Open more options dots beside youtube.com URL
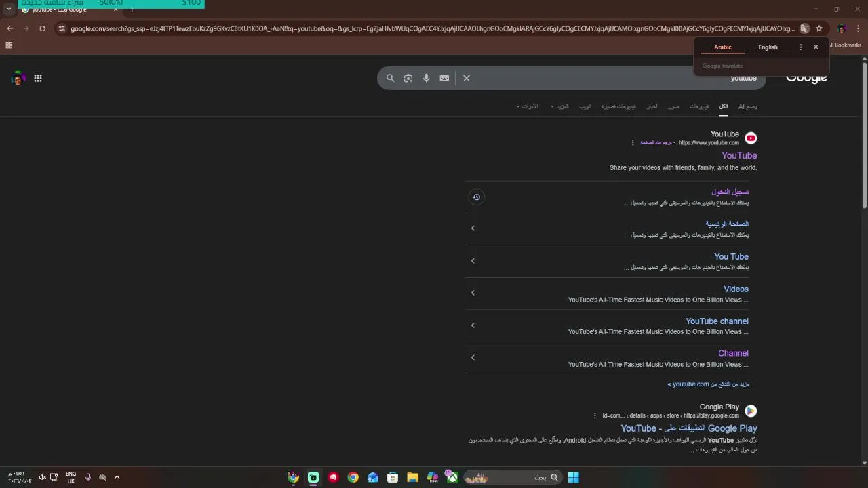 [633, 143]
